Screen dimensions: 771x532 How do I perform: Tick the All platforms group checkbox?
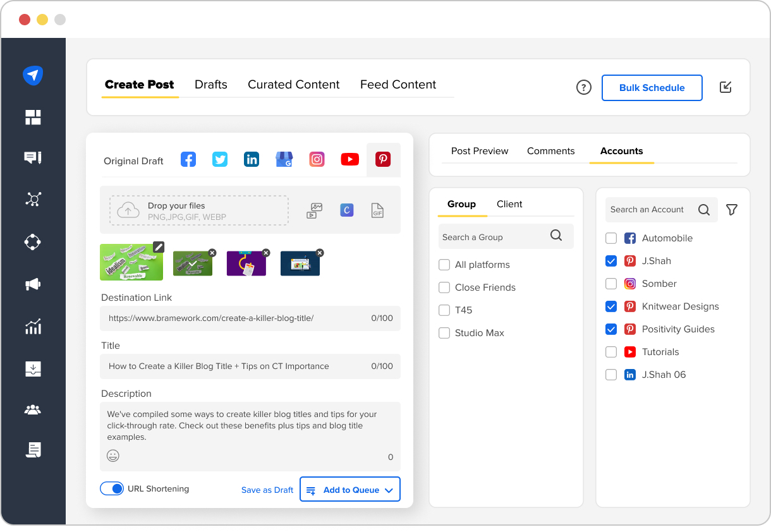pyautogui.click(x=444, y=265)
